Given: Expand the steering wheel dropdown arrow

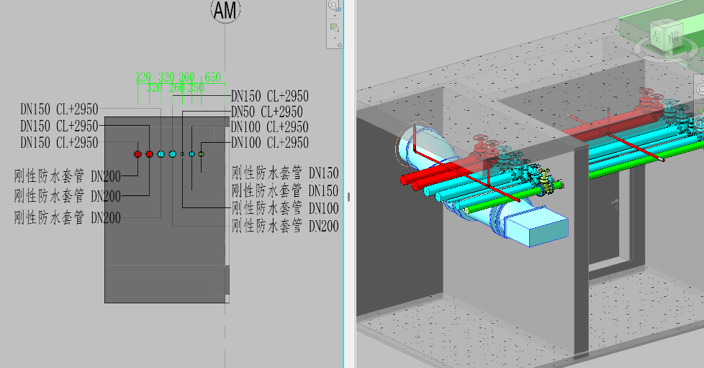Looking at the screenshot, I should point(334,16).
